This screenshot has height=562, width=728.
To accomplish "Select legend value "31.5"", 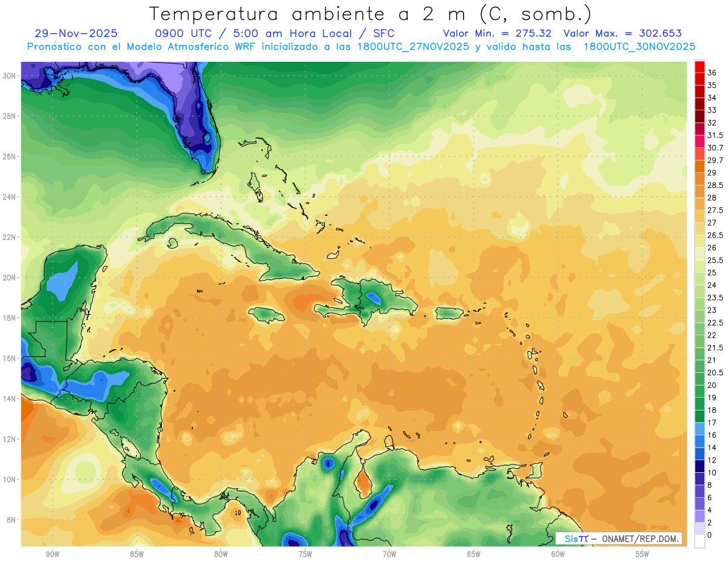I will [x=715, y=135].
